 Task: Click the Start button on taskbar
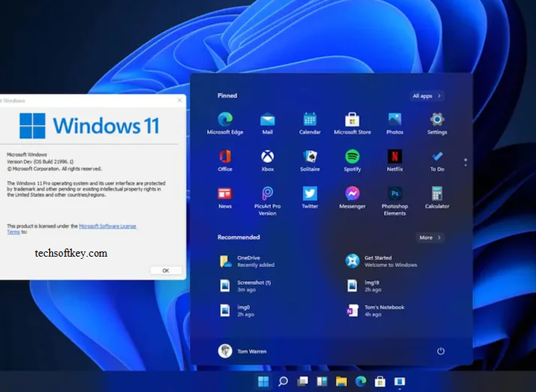[x=264, y=381]
